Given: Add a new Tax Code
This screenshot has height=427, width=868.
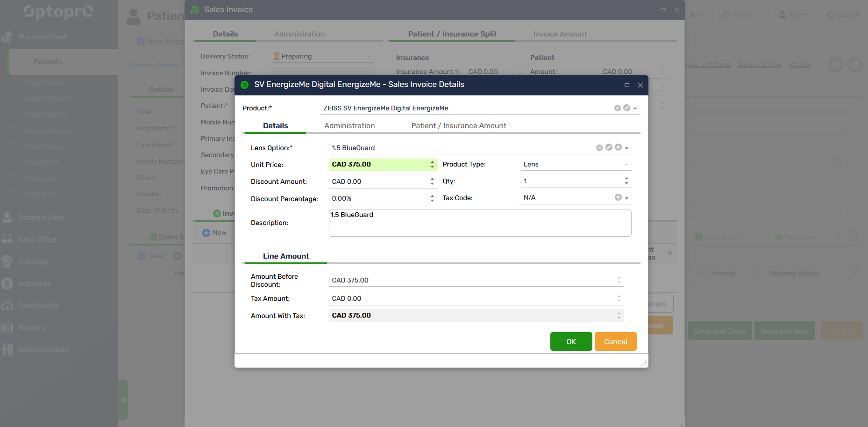Looking at the screenshot, I should (x=618, y=197).
